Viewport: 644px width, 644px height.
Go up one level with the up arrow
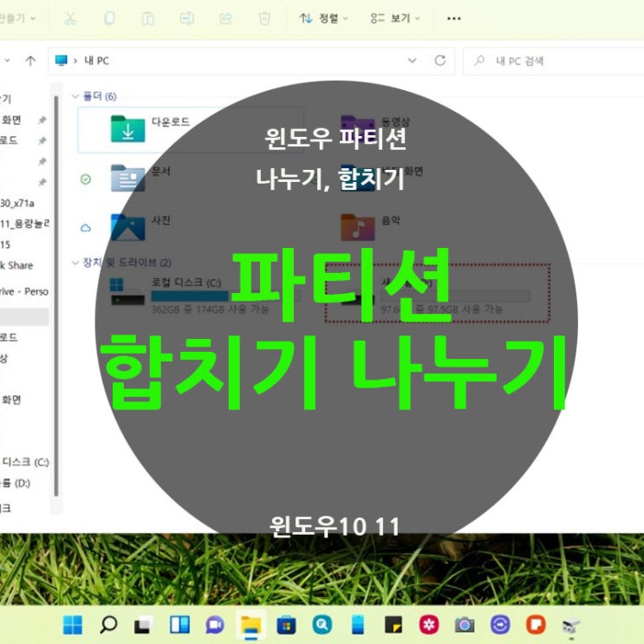coord(30,62)
